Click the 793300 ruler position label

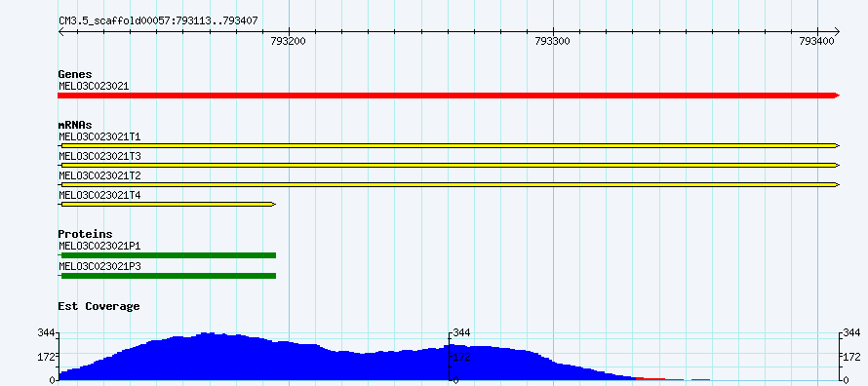tap(553, 42)
